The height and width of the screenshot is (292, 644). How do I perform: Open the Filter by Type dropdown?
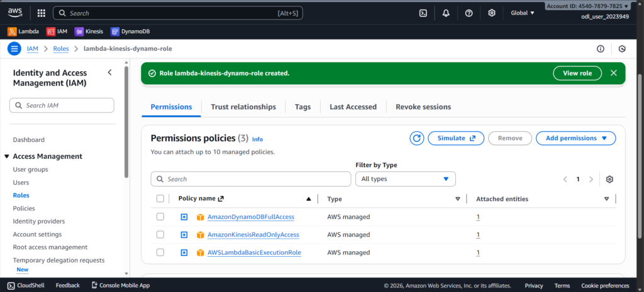click(405, 179)
